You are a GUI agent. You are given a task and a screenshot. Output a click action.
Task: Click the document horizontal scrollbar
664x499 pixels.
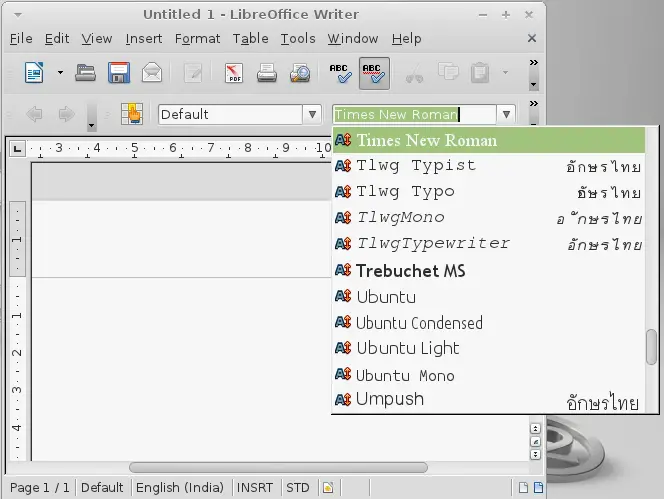278,468
